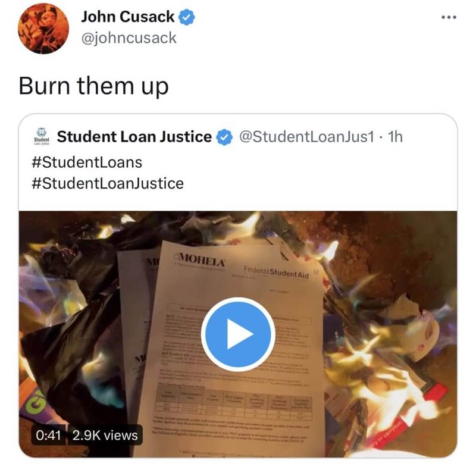Click the table on the burning document
The height and width of the screenshot is (476, 476).
[234, 403]
